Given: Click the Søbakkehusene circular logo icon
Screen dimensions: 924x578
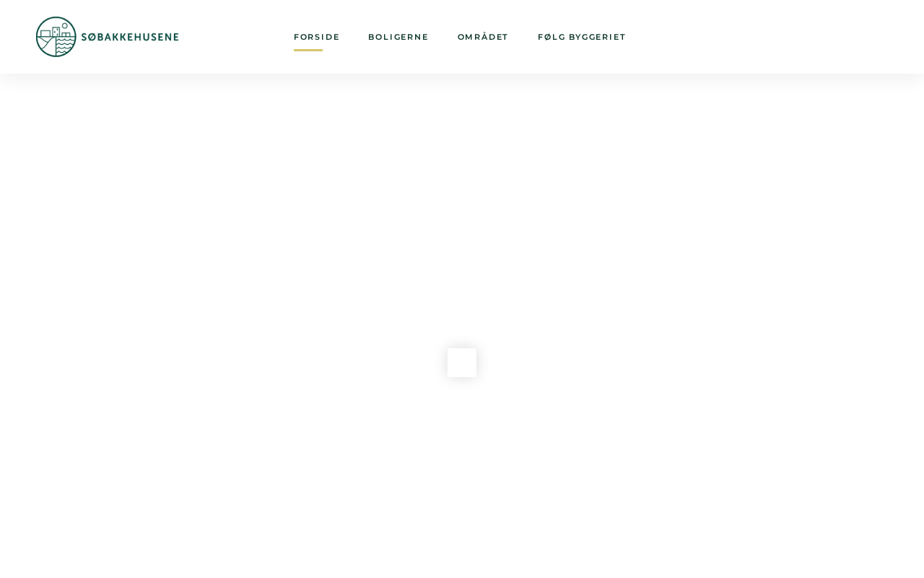Looking at the screenshot, I should click(x=56, y=37).
